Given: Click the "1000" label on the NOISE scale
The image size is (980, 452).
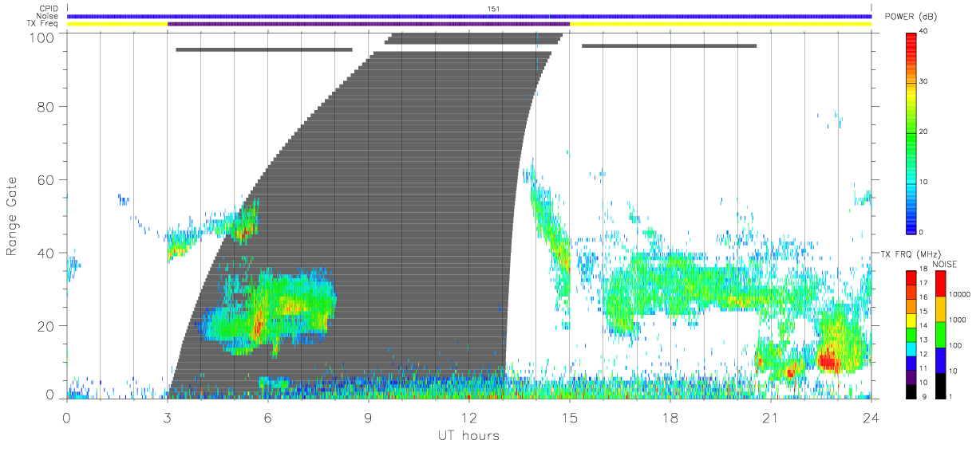Looking at the screenshot, I should pos(958,320).
